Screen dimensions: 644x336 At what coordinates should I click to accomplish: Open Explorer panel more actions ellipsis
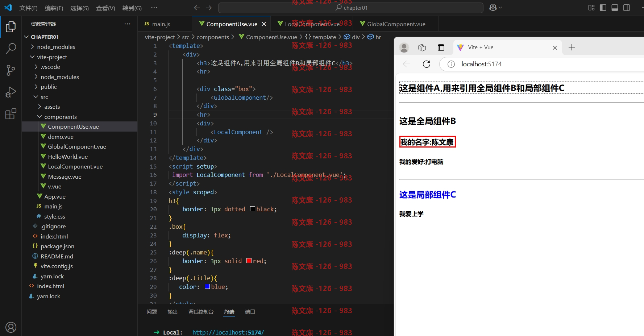[127, 24]
